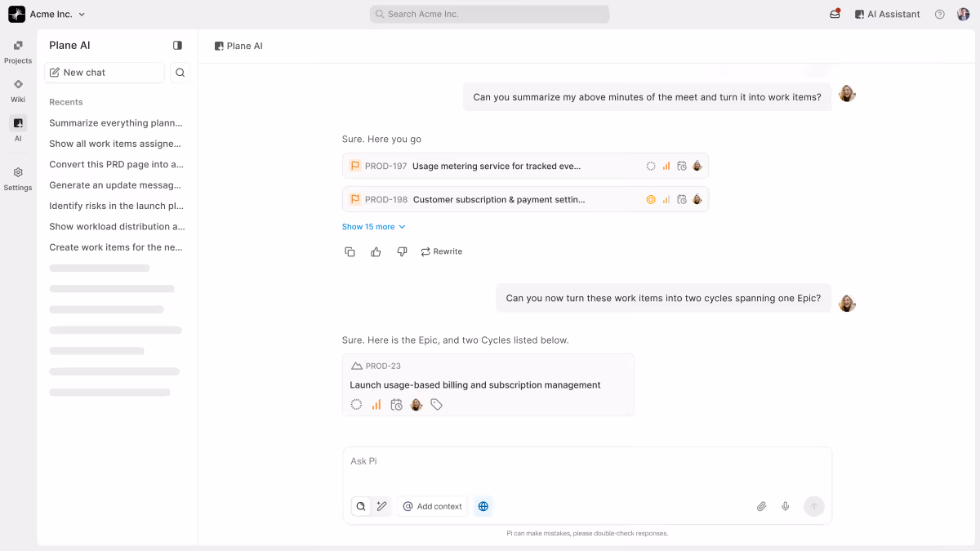Collapse the Plane AI sidebar panel
Image resolution: width=980 pixels, height=551 pixels.
coord(178,46)
